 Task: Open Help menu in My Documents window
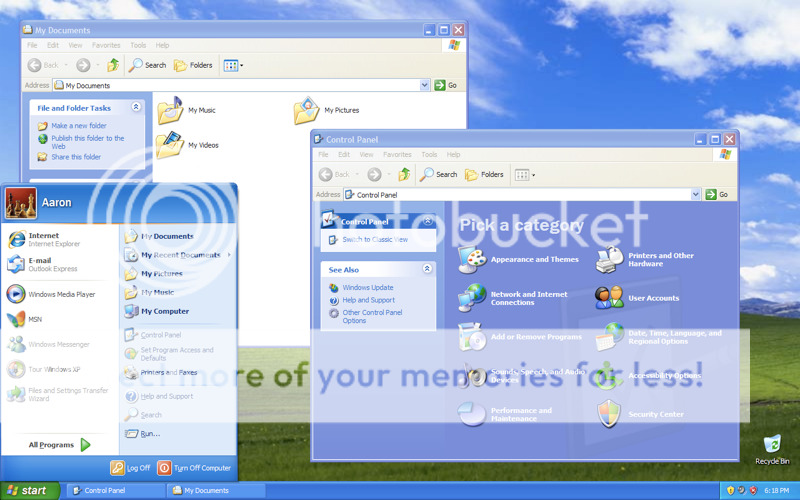point(162,45)
